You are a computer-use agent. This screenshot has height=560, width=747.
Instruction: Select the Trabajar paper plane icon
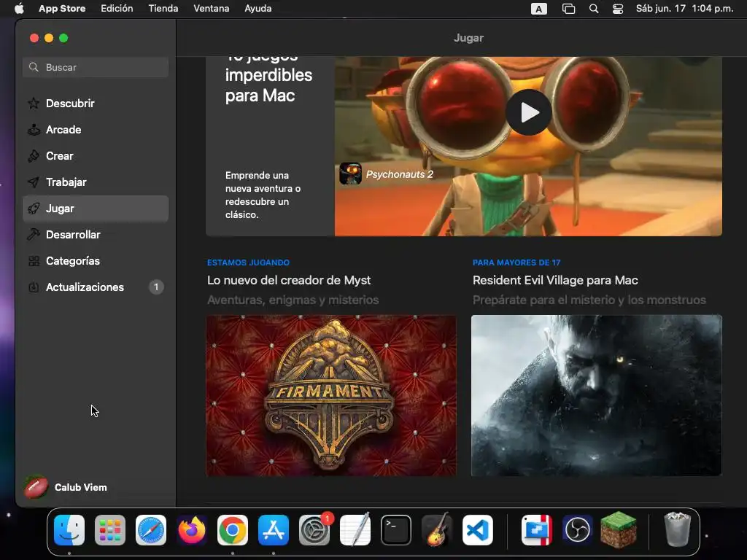tap(34, 182)
